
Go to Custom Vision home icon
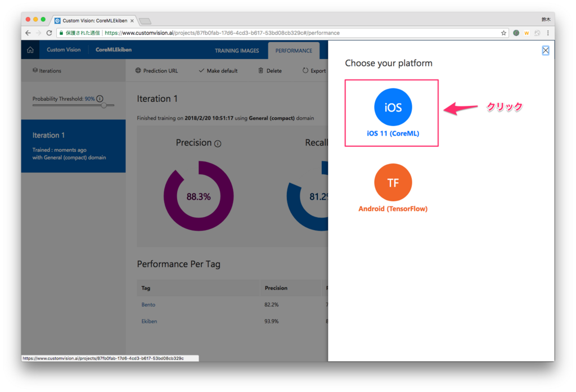click(x=30, y=50)
